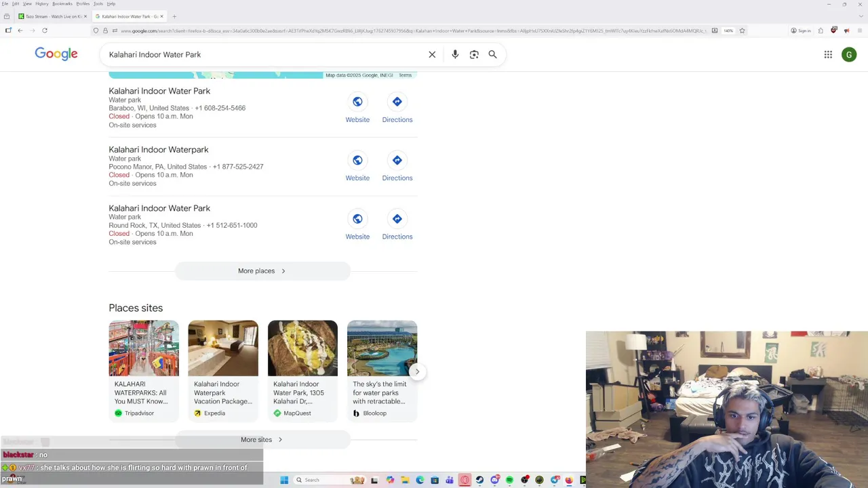Go back with the browser back arrow
This screenshot has width=868, height=488.
click(x=20, y=30)
